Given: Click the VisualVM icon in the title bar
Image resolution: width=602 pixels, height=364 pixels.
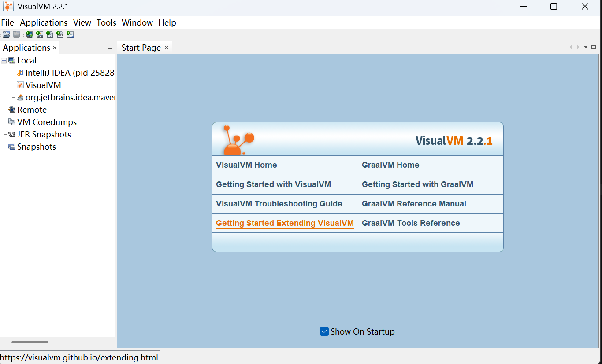Looking at the screenshot, I should (8, 7).
